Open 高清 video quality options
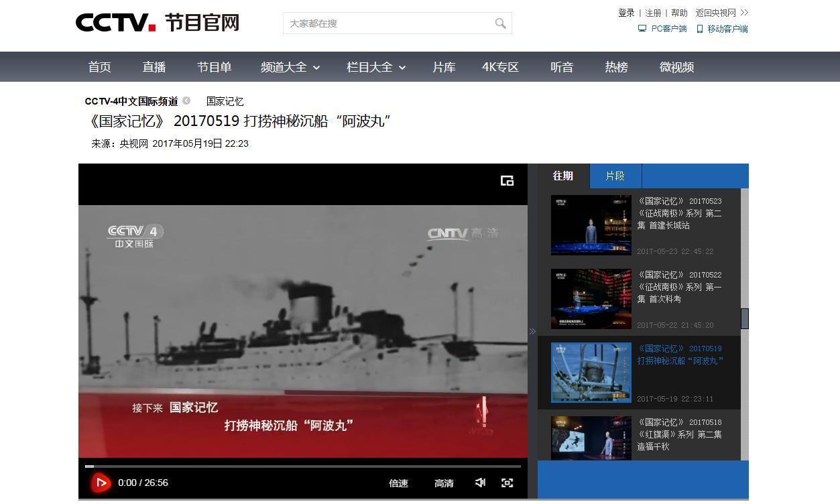 click(444, 483)
